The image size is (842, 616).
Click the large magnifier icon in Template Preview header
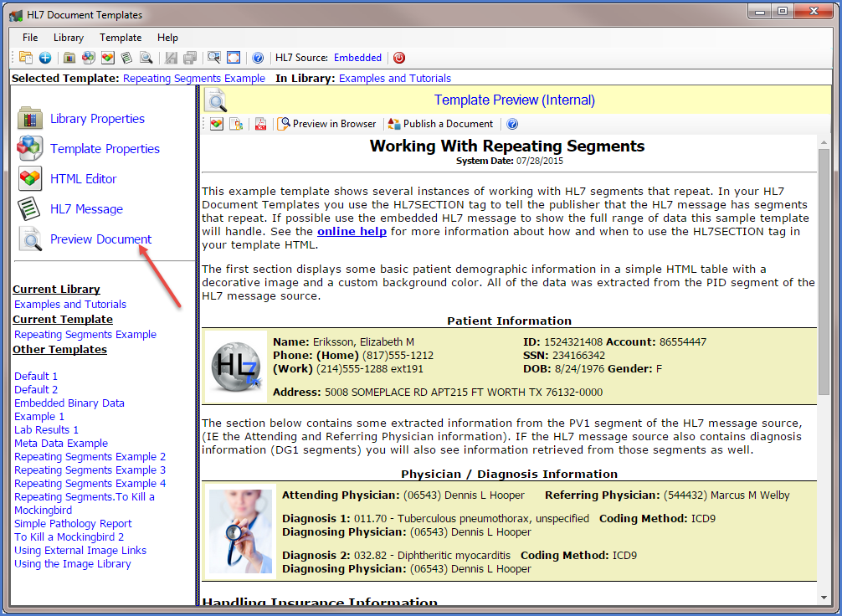coord(215,100)
